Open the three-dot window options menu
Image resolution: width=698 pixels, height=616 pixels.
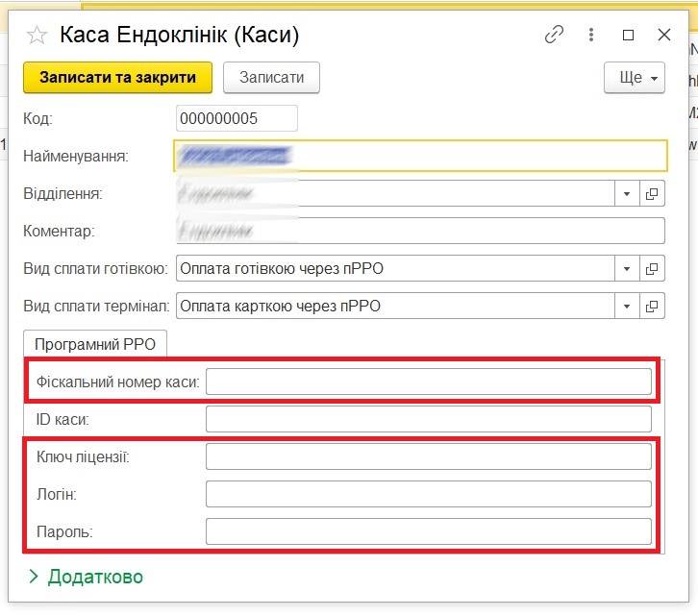point(591,35)
